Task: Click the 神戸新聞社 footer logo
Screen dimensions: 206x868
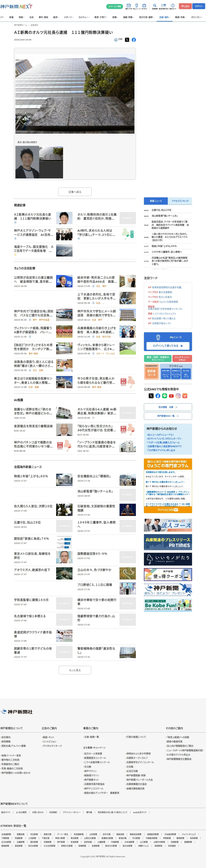Action: 17,712
